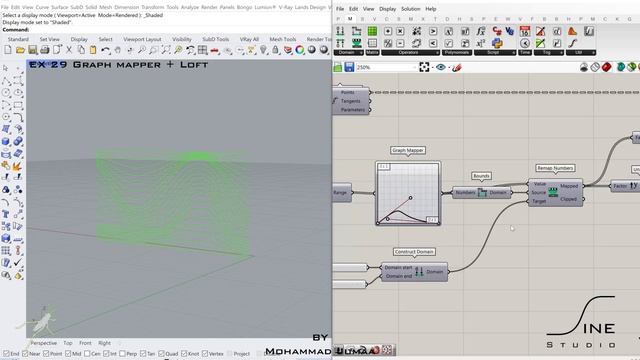Save the Rhino model with floppy icon

click(x=32, y=50)
